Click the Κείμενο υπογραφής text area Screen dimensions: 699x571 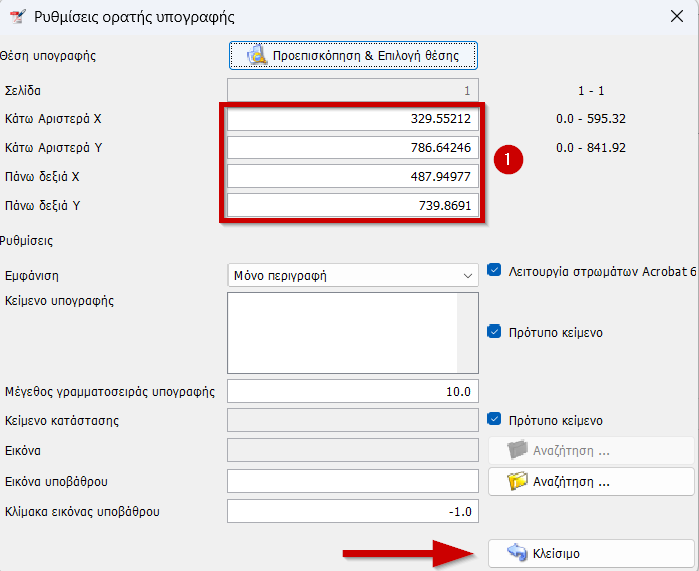coord(342,333)
